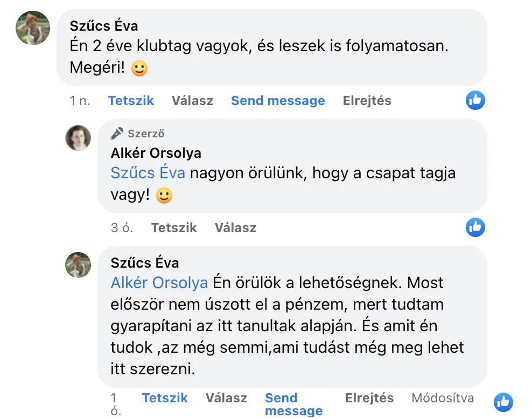Click the Szerző microphone badge icon

point(117,134)
